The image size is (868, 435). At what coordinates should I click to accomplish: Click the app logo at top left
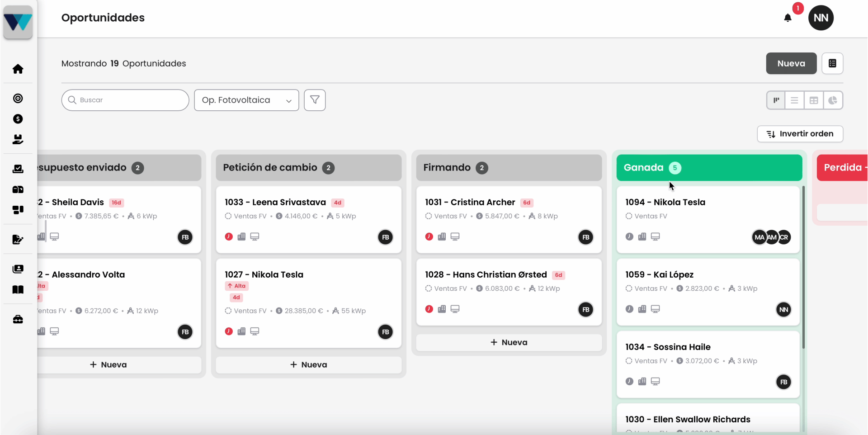pyautogui.click(x=18, y=22)
